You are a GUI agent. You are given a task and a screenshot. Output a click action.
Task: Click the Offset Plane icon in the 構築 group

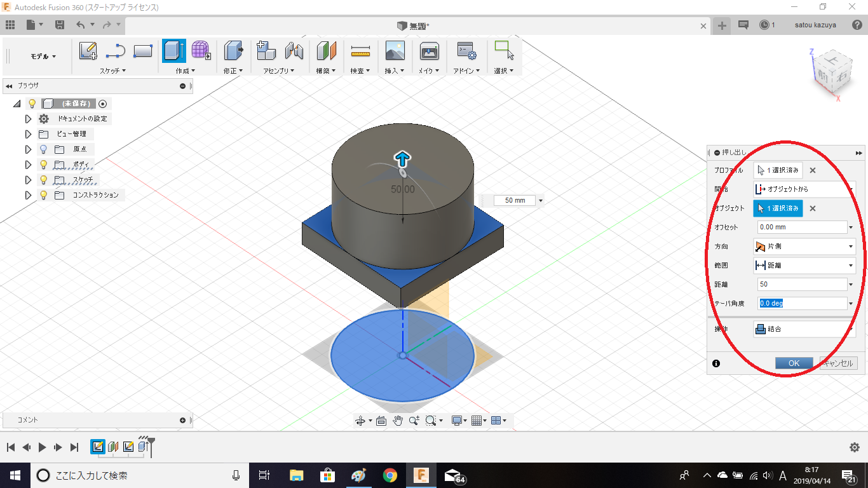click(x=326, y=51)
